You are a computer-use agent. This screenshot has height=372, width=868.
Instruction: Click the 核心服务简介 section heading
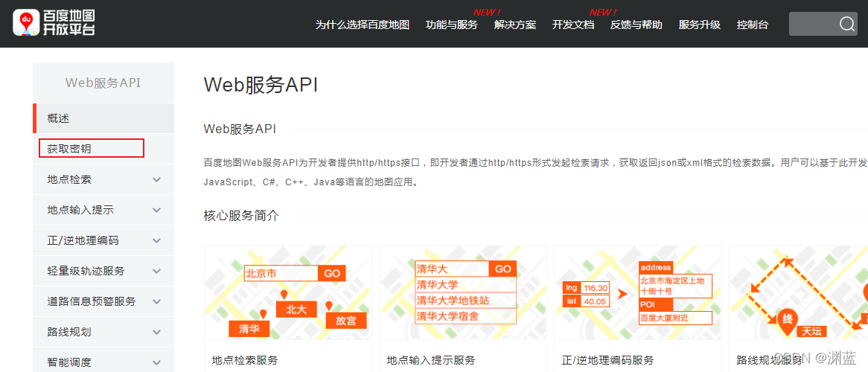coord(241,216)
